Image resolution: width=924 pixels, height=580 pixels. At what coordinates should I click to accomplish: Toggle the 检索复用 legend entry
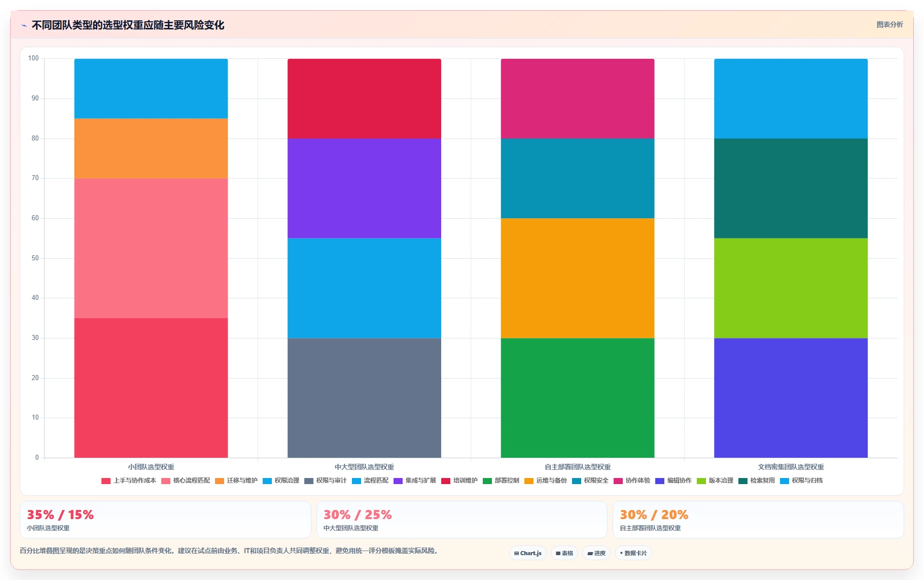pos(757,481)
